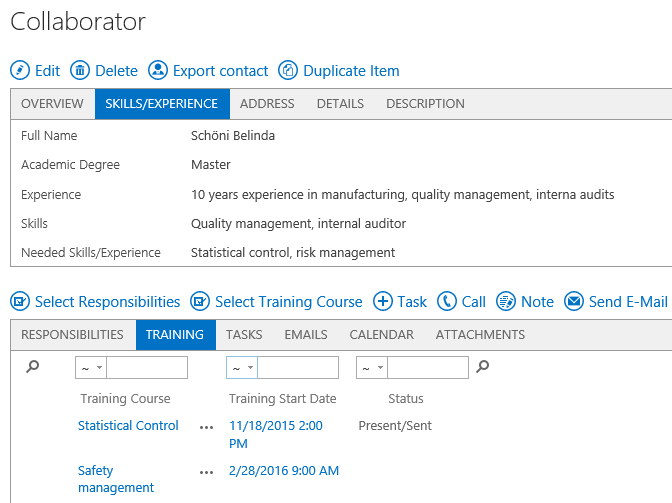
Task: Open the Responsibilities tab
Action: 72,335
